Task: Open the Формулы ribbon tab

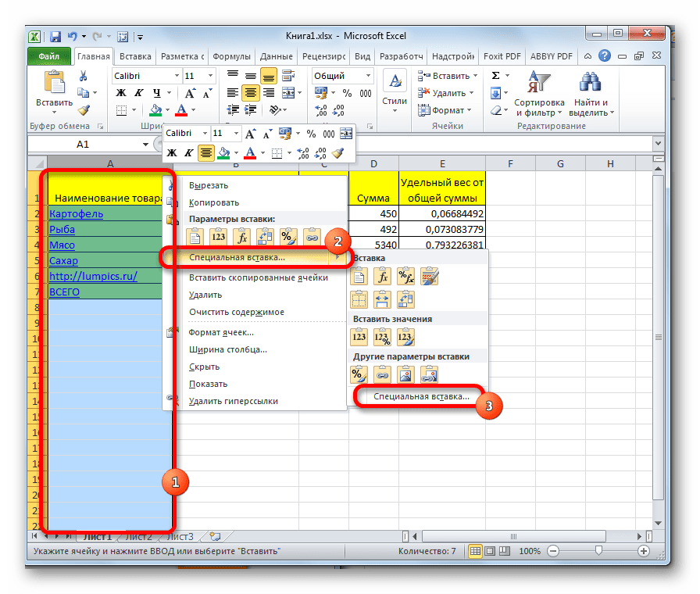Action: pyautogui.click(x=230, y=56)
